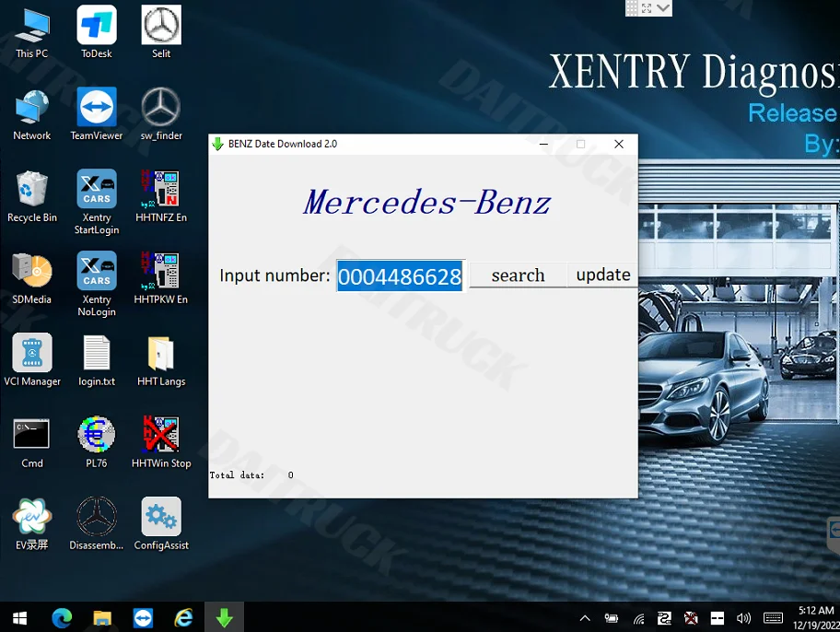Viewport: 840px width, 632px height.
Task: Click the update button
Action: coord(602,275)
